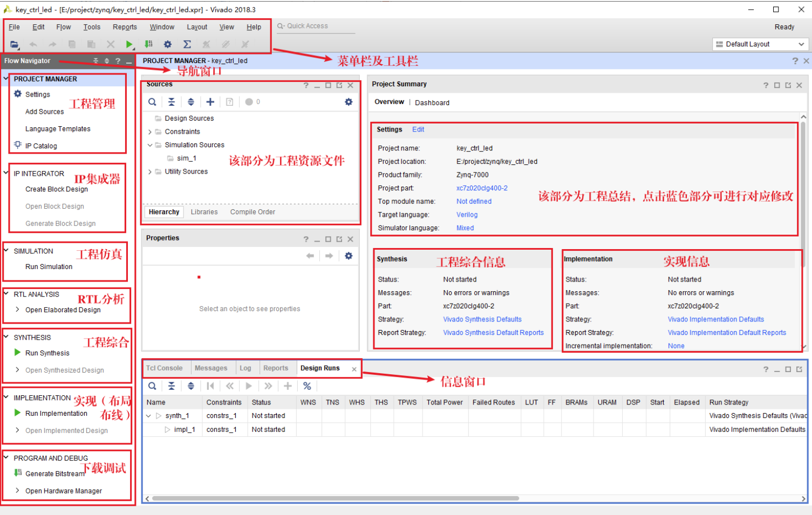Collapse the Simulation Sources folder
The width and height of the screenshot is (812, 515).
(150, 145)
